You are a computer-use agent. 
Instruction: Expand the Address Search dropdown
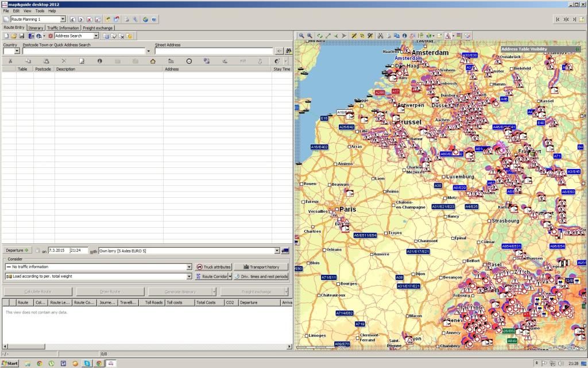pyautogui.click(x=96, y=36)
